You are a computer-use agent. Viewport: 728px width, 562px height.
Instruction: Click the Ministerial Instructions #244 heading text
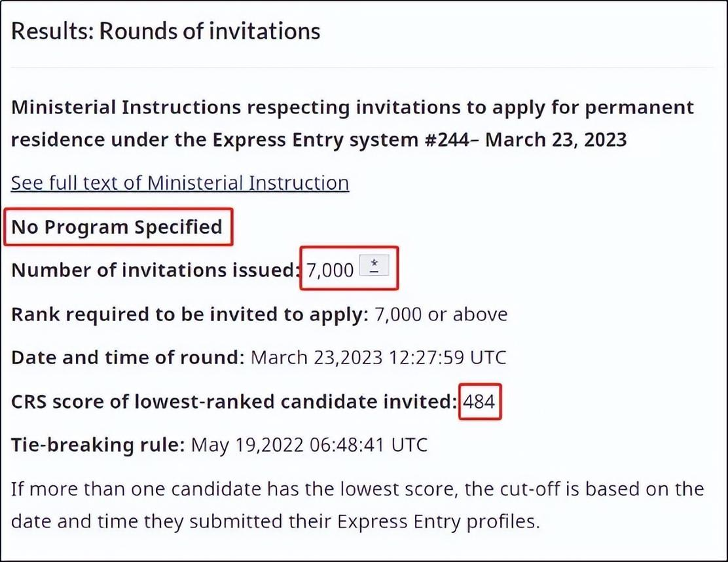352,123
